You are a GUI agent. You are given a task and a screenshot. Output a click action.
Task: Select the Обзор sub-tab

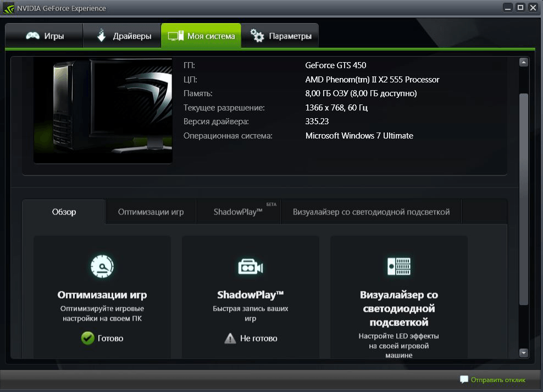64,212
